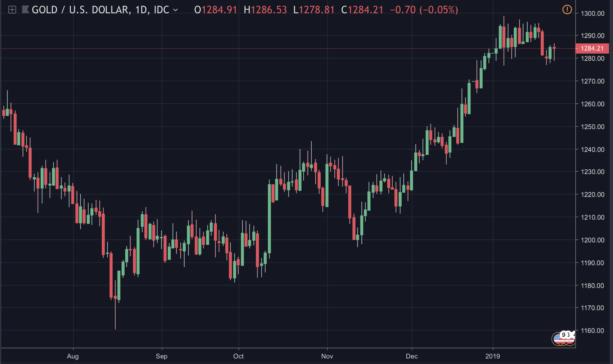Click the 1250.00 price axis label
Image resolution: width=613 pixels, height=364 pixels.
pos(593,127)
